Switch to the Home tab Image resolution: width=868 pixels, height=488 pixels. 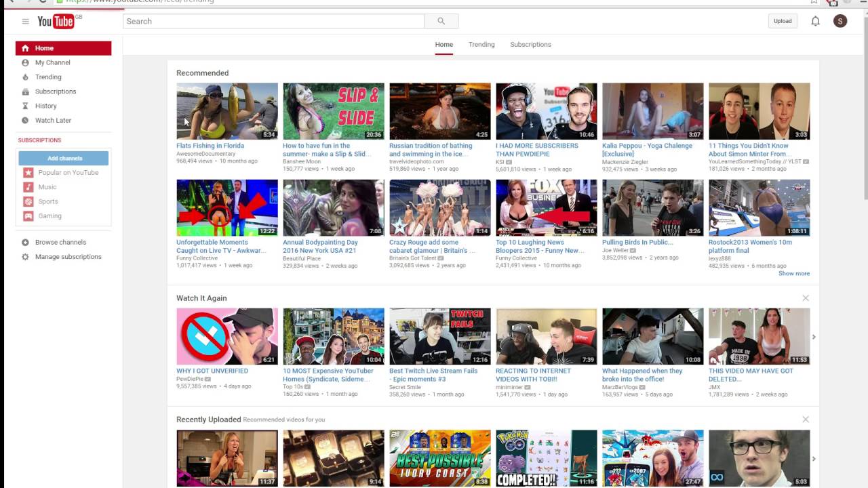pos(444,45)
